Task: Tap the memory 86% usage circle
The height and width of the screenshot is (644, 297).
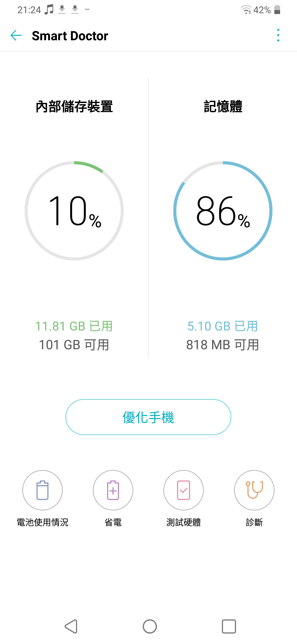Action: pos(223,211)
